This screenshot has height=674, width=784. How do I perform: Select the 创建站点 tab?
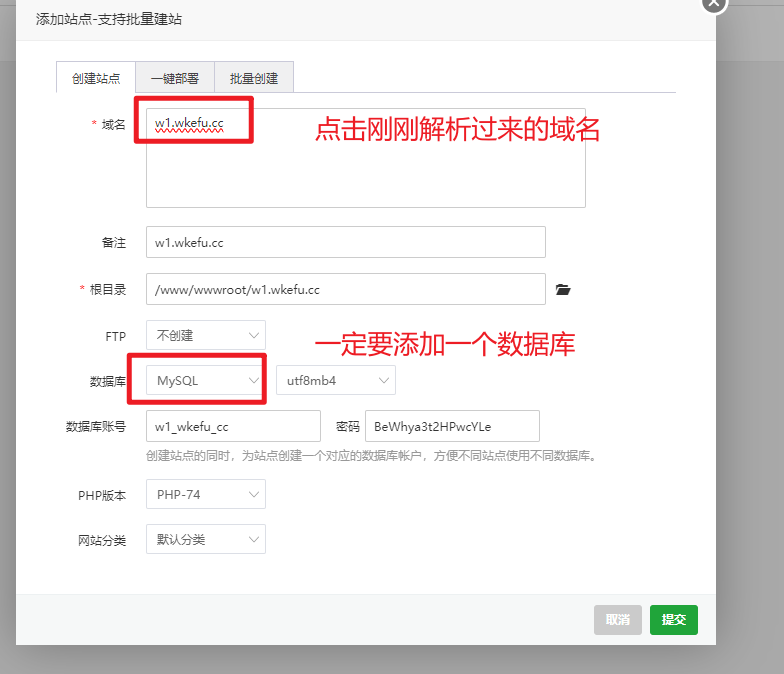point(96,78)
